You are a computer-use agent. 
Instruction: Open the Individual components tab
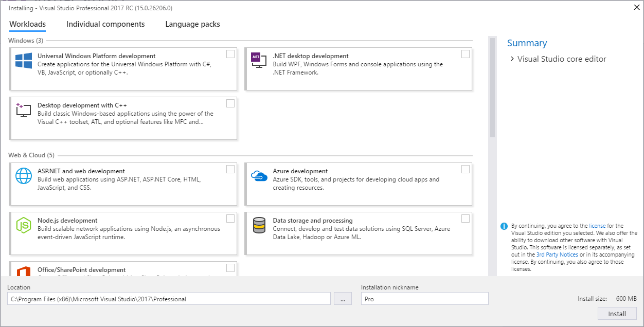pyautogui.click(x=105, y=24)
